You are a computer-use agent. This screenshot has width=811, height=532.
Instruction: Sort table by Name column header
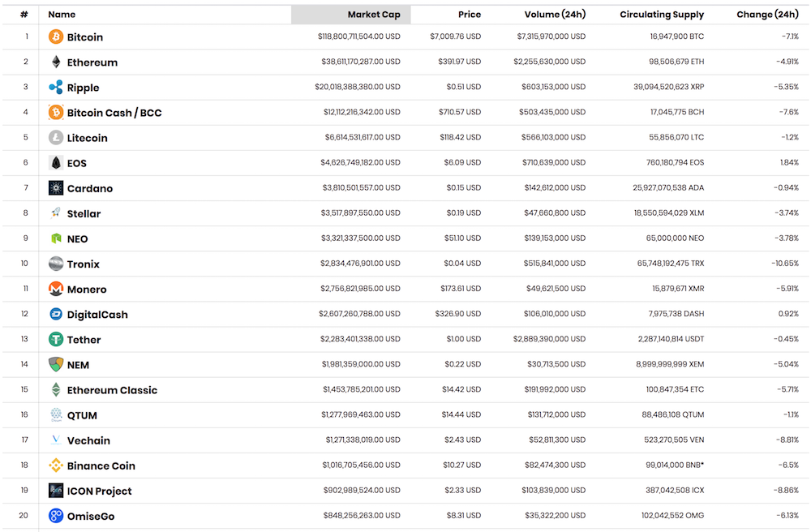pos(62,15)
